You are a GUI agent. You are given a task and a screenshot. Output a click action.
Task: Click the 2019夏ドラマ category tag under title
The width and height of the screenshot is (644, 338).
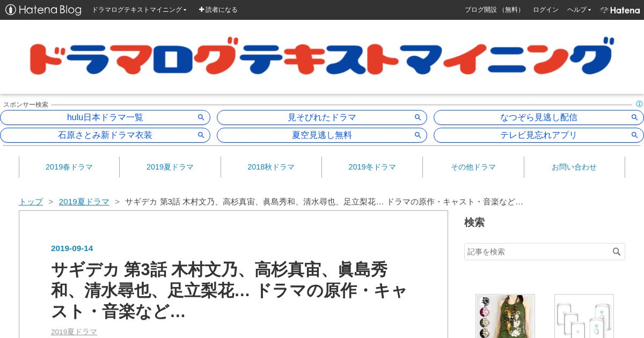74,332
